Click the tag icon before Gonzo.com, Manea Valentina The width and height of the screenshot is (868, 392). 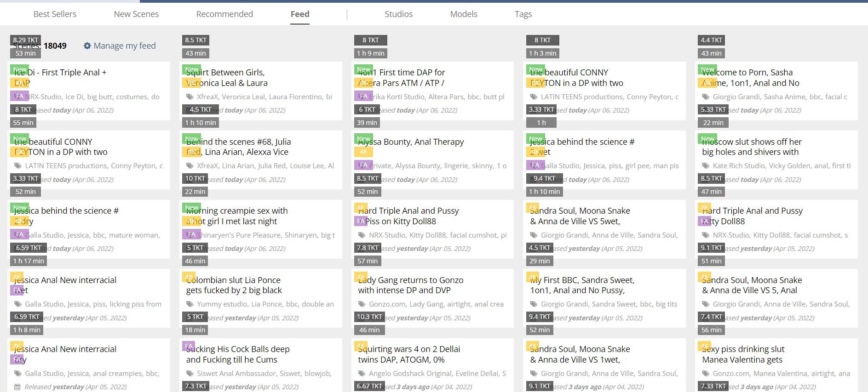706,374
